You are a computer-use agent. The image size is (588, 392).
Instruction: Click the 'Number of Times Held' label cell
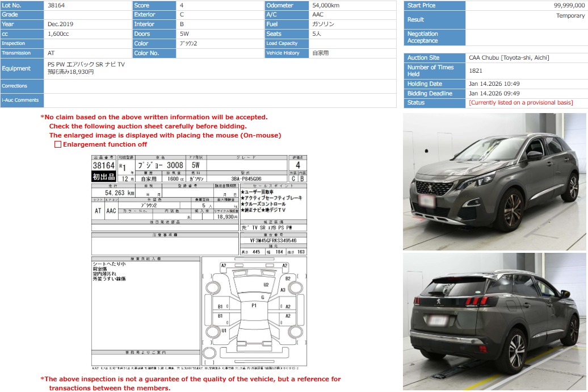pos(435,70)
